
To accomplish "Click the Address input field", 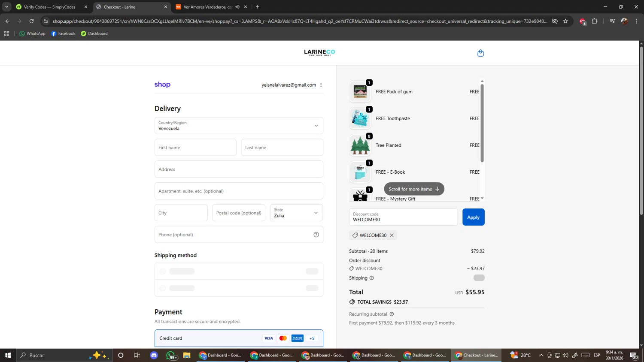I will tap(239, 169).
